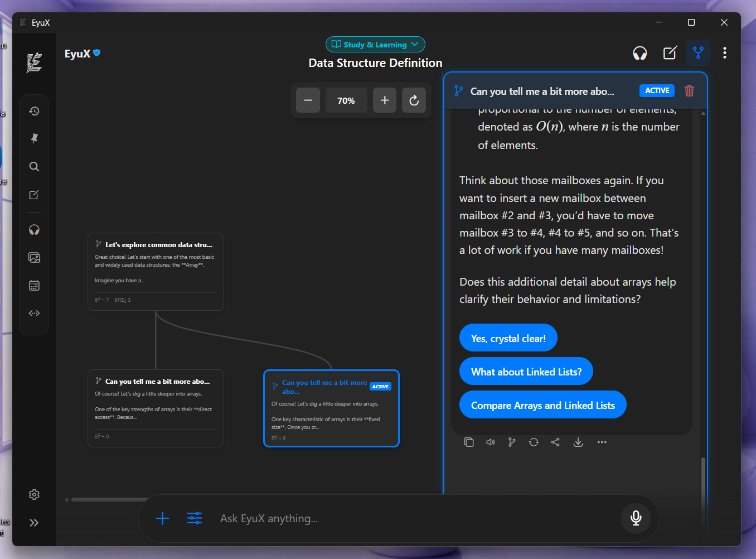Activate voice input with the microphone
The width and height of the screenshot is (756, 559).
(x=636, y=518)
